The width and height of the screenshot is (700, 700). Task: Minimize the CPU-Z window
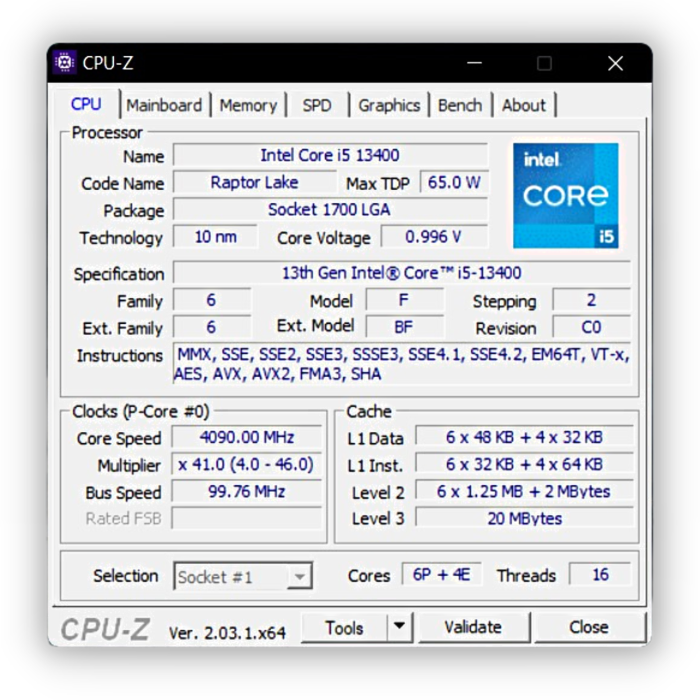tap(474, 63)
